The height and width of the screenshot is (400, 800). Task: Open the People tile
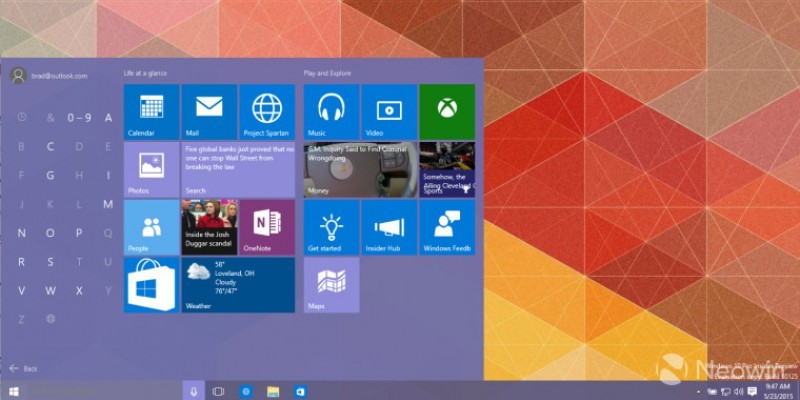[152, 228]
